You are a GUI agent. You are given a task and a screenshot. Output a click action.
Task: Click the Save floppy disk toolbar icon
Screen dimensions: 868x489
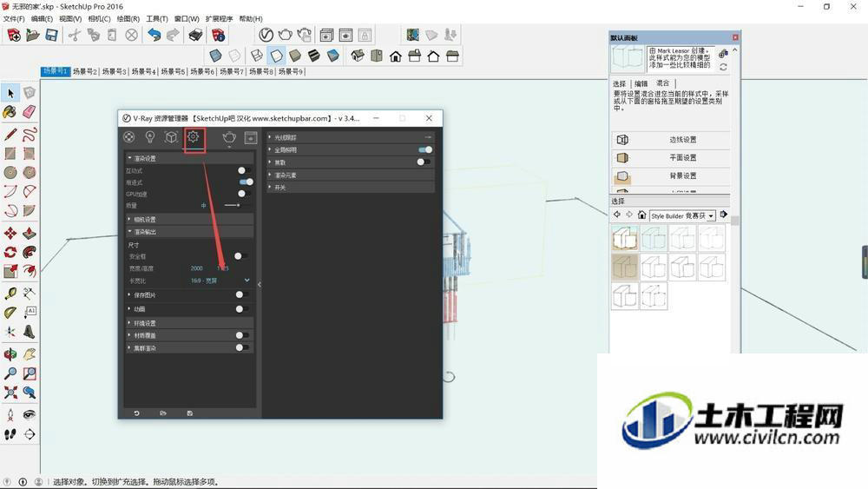51,36
